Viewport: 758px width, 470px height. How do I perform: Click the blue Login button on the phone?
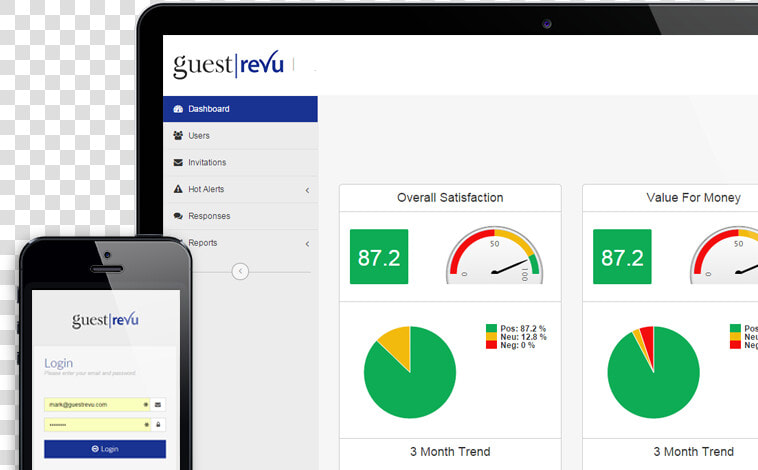click(105, 449)
